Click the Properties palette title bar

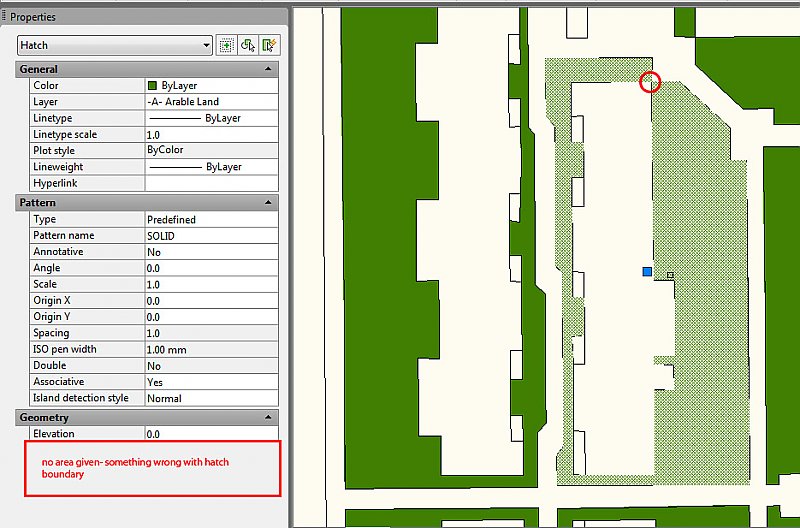(144, 17)
